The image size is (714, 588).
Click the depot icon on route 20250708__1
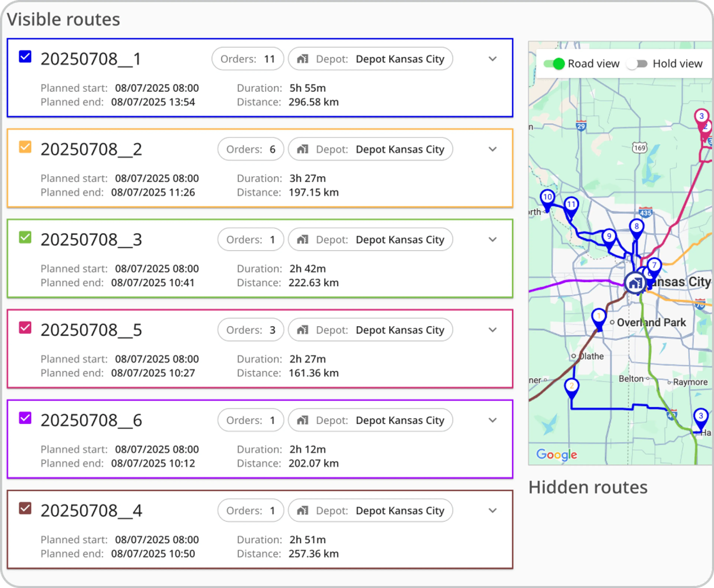[303, 59]
